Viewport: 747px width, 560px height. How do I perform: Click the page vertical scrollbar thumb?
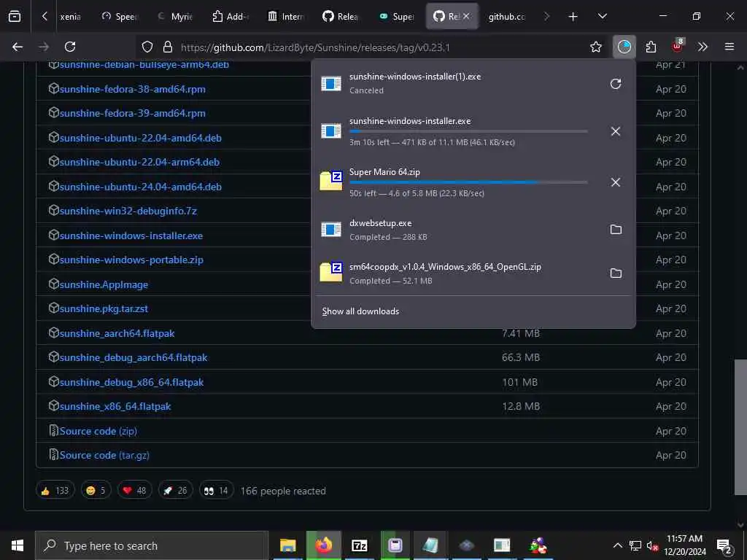[x=740, y=427]
